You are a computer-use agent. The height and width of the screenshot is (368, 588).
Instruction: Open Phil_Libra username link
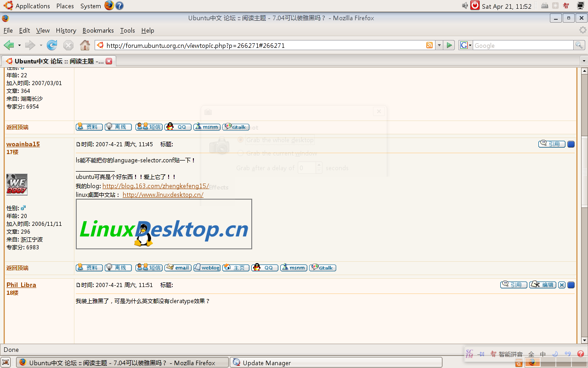pyautogui.click(x=21, y=285)
